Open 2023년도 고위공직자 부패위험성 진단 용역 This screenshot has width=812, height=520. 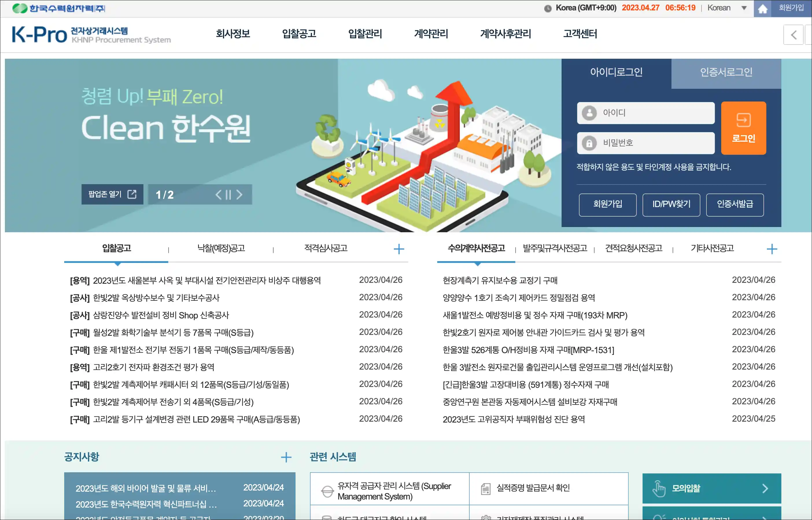[514, 420]
